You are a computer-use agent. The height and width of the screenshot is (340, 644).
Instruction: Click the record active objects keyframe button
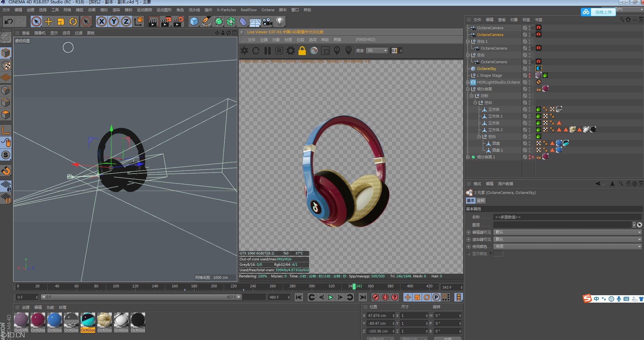click(375, 298)
